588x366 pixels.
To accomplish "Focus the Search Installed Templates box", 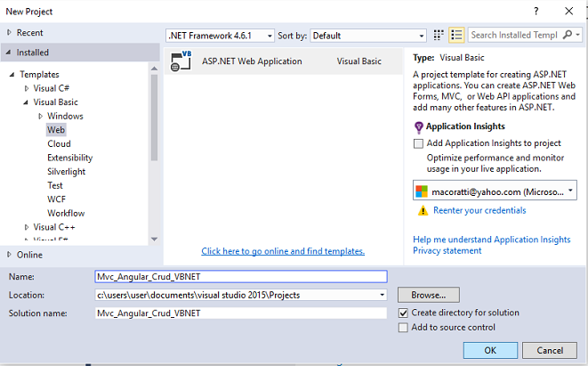I will coord(514,35).
